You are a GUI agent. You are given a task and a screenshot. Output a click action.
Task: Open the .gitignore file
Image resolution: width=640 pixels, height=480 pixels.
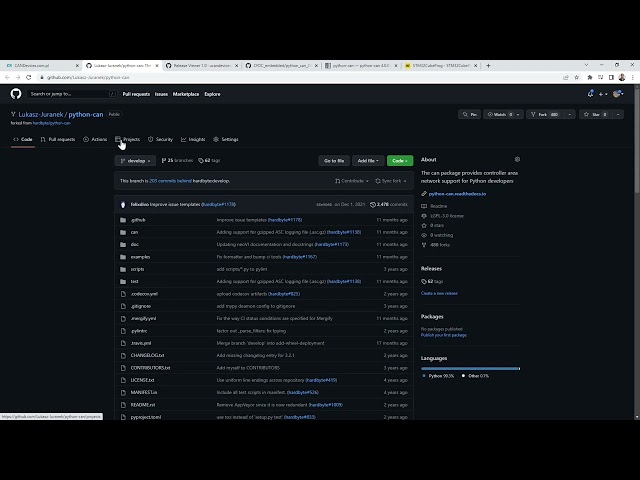point(141,306)
